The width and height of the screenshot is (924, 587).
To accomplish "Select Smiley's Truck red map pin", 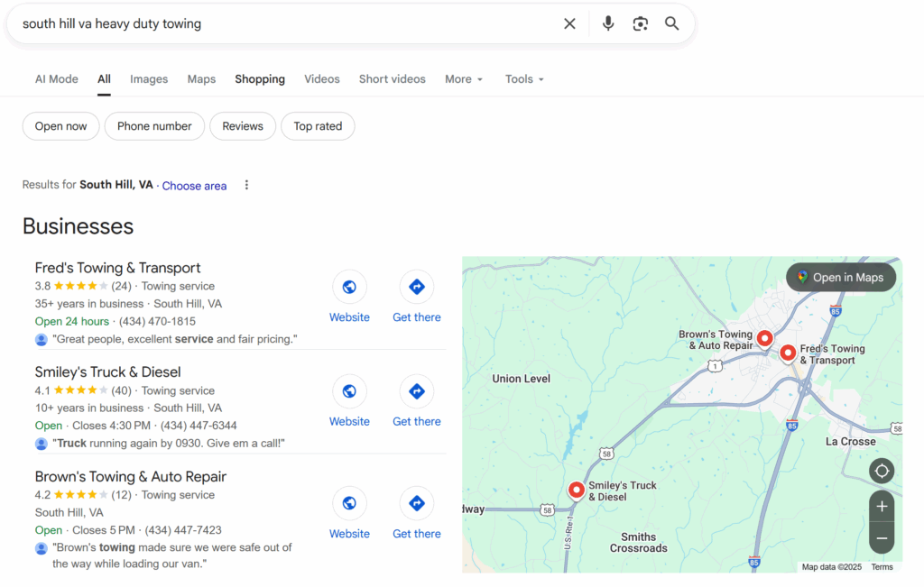I will pyautogui.click(x=577, y=490).
